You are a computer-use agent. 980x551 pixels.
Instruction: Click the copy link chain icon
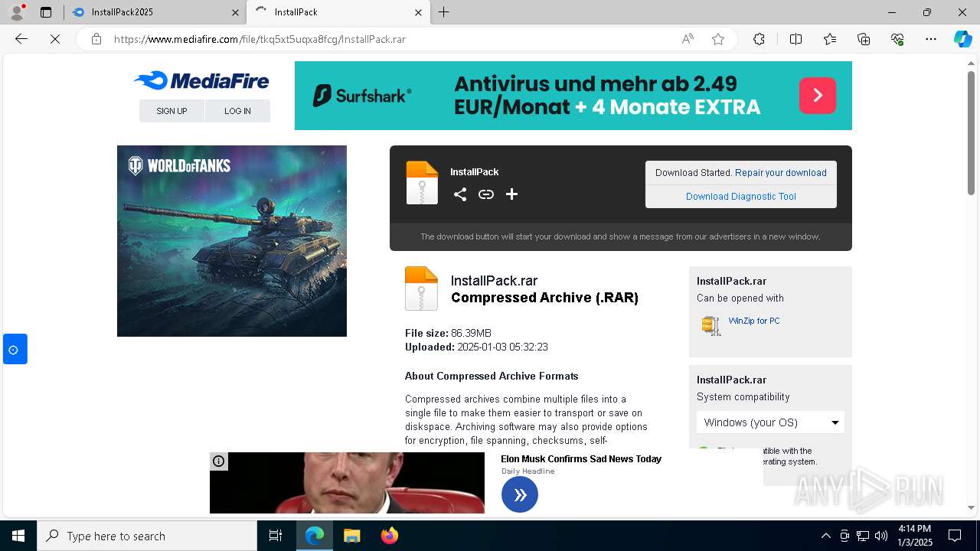(x=485, y=194)
